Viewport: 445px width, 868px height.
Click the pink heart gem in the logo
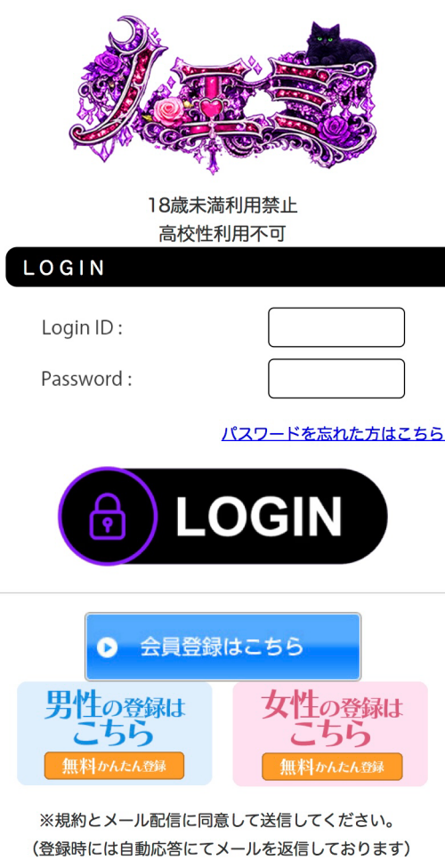pyautogui.click(x=209, y=108)
